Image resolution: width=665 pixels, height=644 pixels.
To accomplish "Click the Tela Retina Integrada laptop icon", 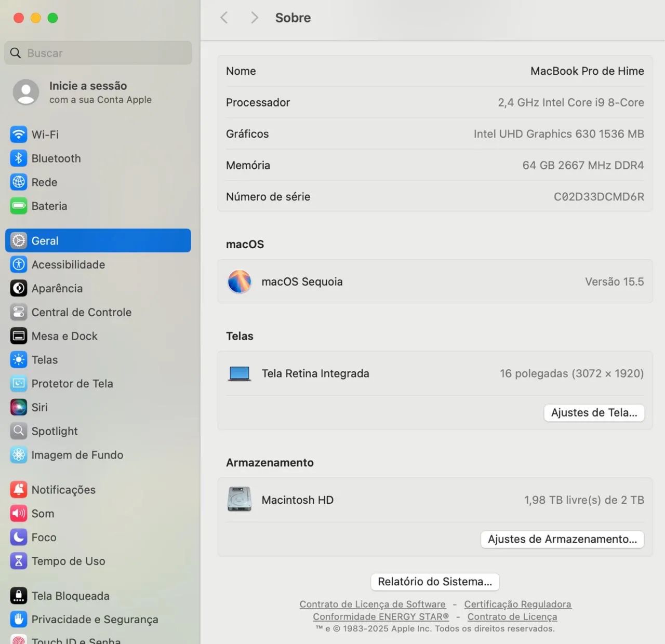I will tap(240, 373).
